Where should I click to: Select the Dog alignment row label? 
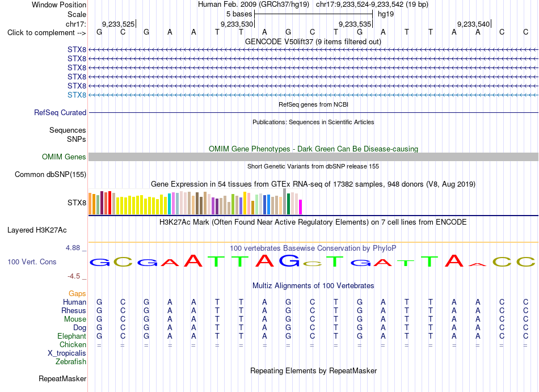pos(79,328)
